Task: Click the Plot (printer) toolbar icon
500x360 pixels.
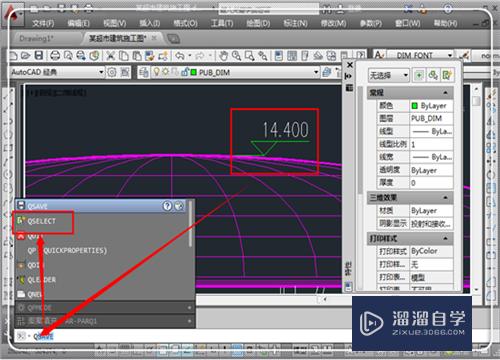Action: click(55, 55)
